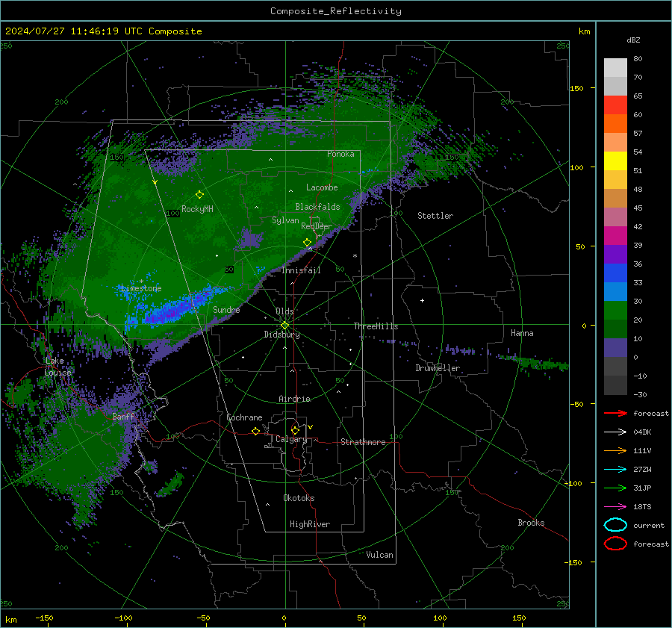Click the Olds town label
This screenshot has width=672, height=628.
[x=284, y=311]
